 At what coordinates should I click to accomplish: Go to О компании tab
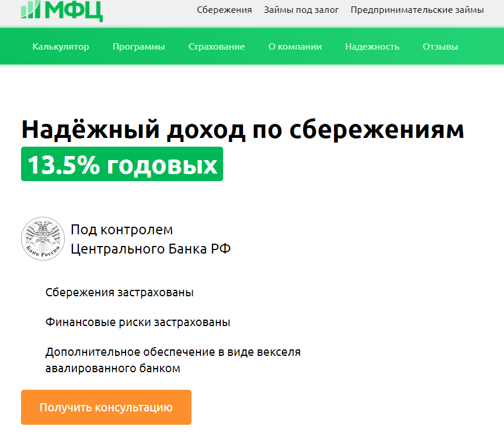click(295, 47)
